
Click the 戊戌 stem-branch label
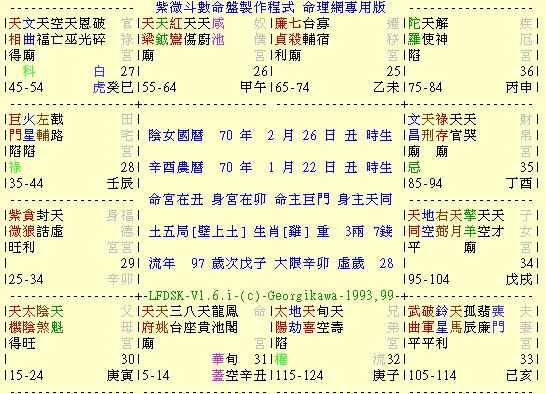point(519,279)
